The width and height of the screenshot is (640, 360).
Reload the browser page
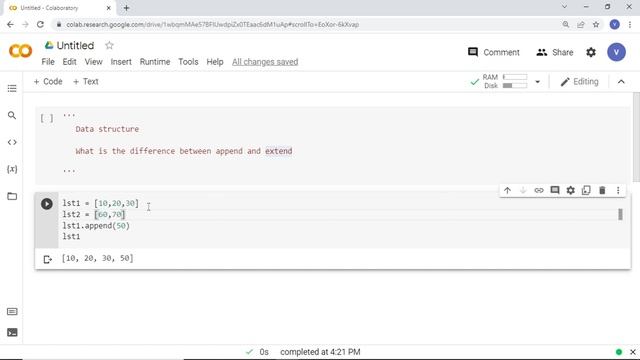pyautogui.click(x=40, y=24)
